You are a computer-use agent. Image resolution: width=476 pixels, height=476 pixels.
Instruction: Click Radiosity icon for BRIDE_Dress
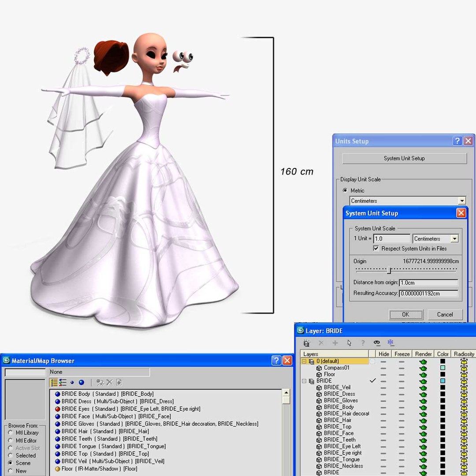[464, 394]
